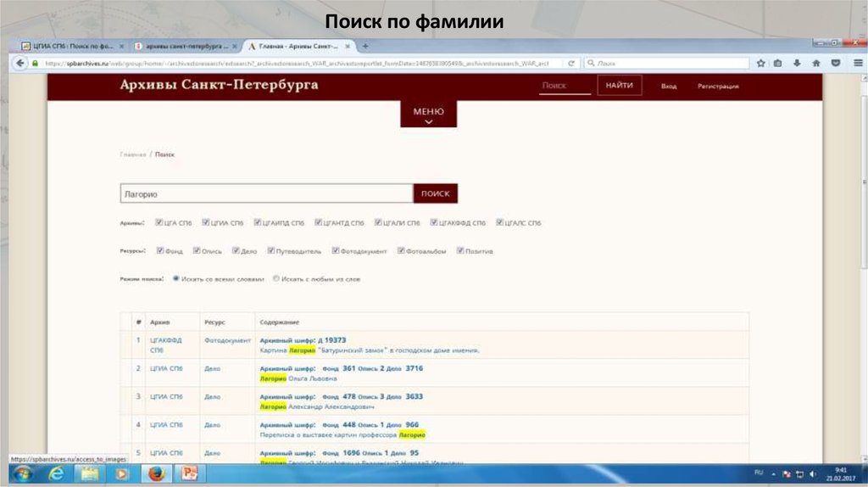
Task: Uncheck the ЦГИА СПб archive checkbox
Action: 206,223
